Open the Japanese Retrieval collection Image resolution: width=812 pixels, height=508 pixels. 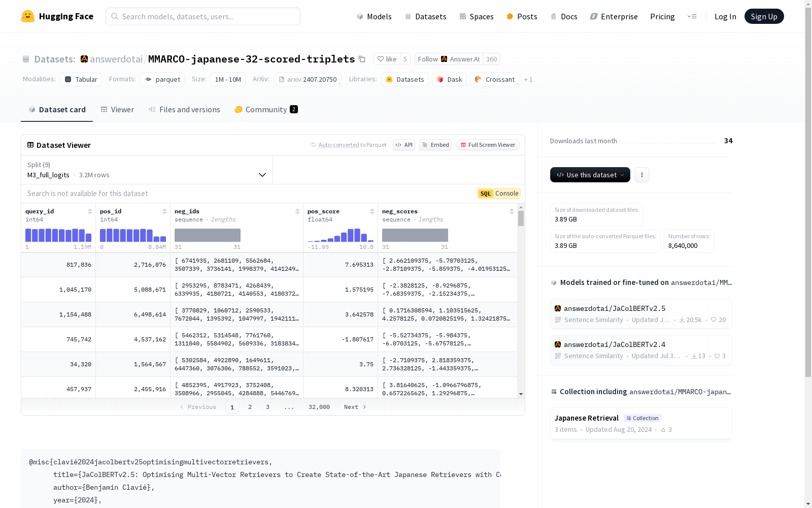tap(641, 423)
